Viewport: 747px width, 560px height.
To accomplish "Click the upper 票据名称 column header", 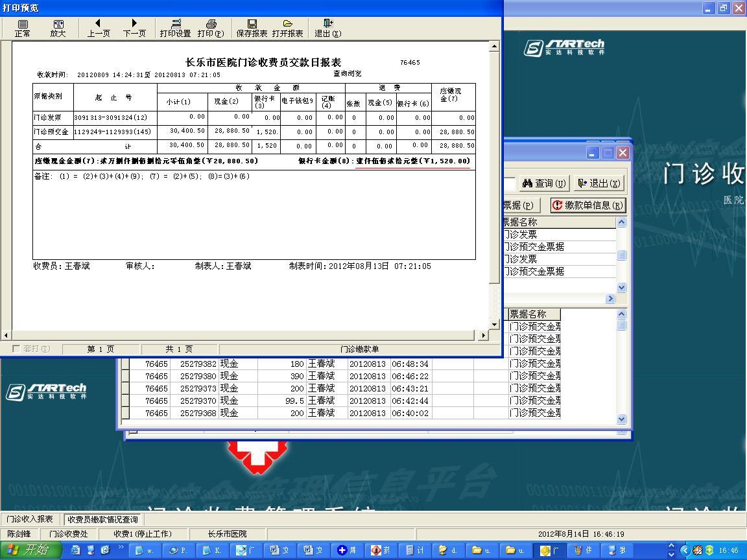I will (560, 222).
